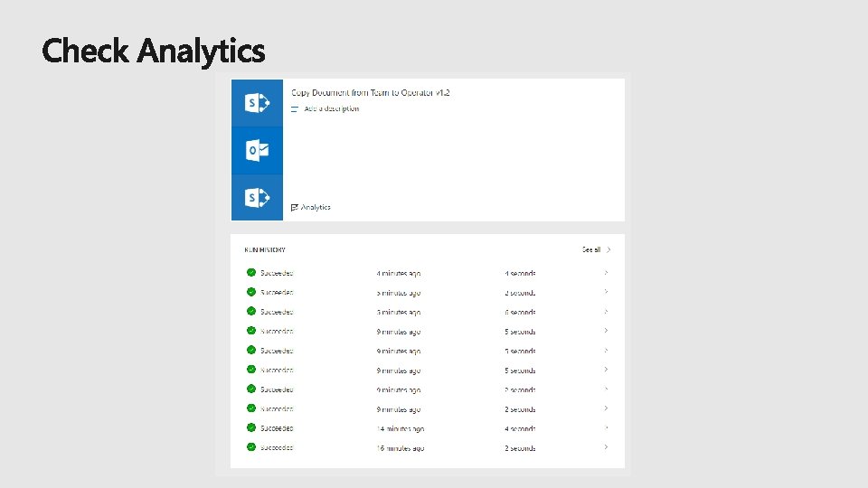Viewport: 868px width, 488px height.
Task: Click the '14 minutes ago' timestamp text
Action: click(x=401, y=428)
